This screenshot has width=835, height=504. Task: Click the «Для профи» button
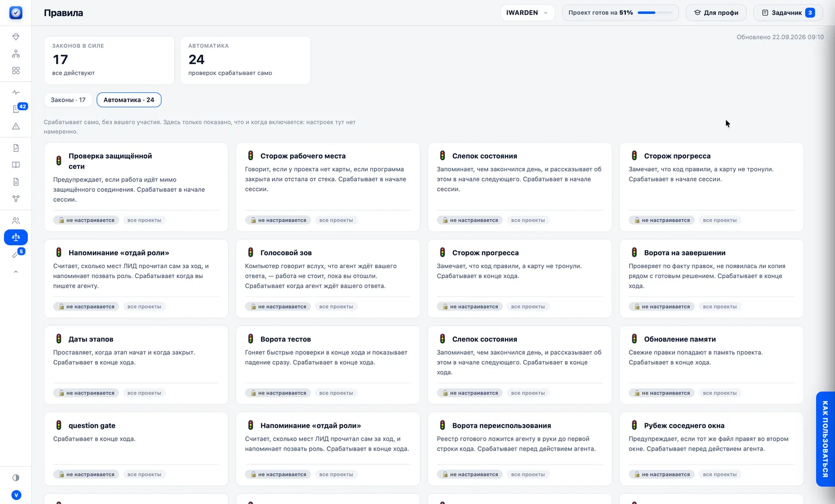pos(716,13)
